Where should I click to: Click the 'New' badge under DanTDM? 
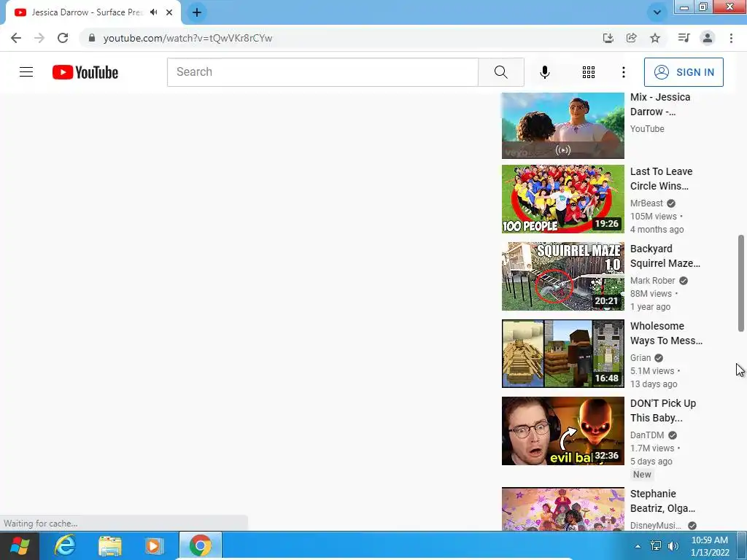pyautogui.click(x=642, y=474)
